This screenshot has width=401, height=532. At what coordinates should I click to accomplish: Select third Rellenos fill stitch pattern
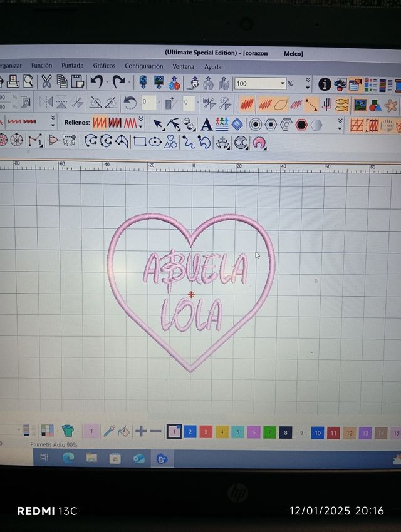pyautogui.click(x=130, y=123)
